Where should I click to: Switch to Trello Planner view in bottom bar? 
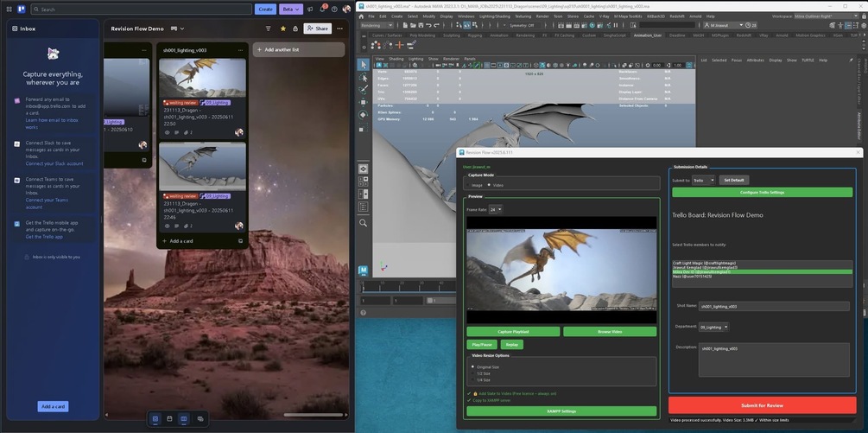[169, 418]
